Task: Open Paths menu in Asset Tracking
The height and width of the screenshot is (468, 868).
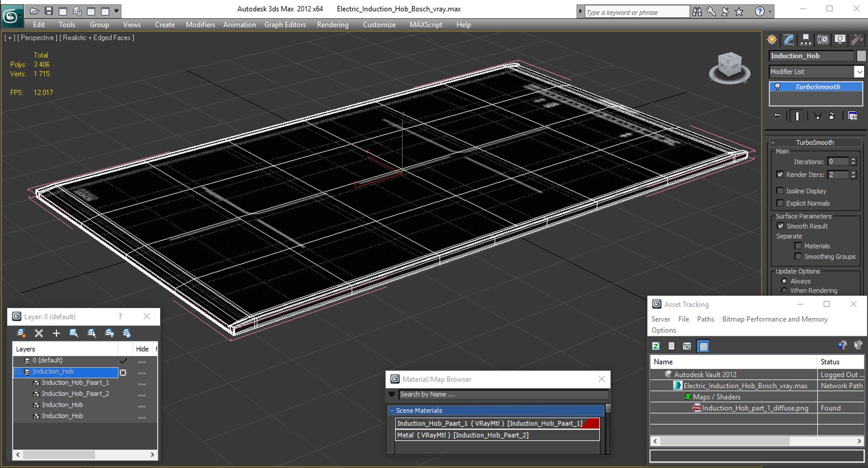Action: click(x=705, y=319)
